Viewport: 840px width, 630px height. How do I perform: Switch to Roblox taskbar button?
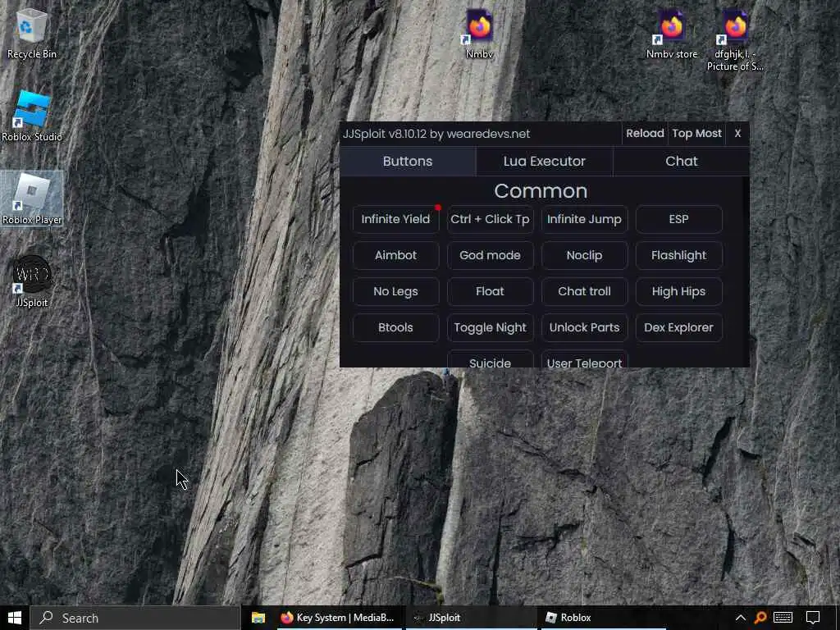pyautogui.click(x=602, y=618)
